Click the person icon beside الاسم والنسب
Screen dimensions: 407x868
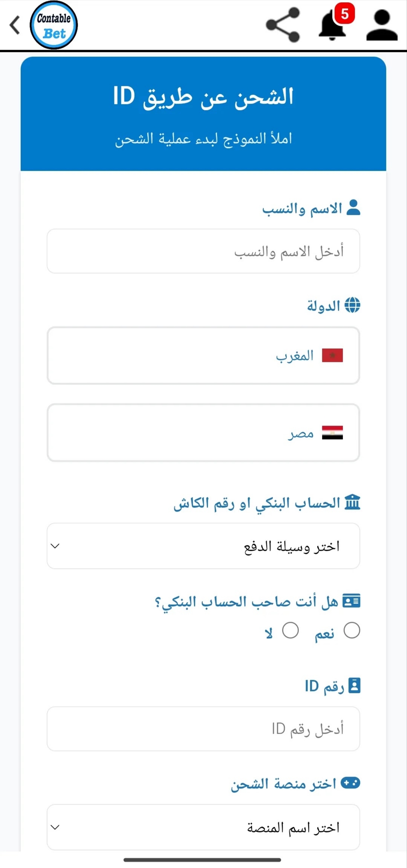click(x=353, y=207)
